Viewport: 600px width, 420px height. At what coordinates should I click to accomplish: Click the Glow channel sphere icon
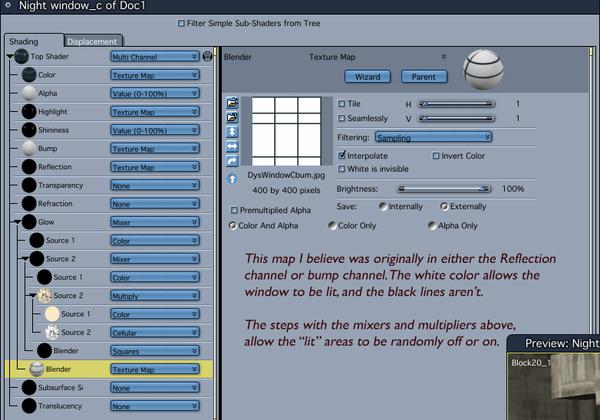tap(29, 221)
